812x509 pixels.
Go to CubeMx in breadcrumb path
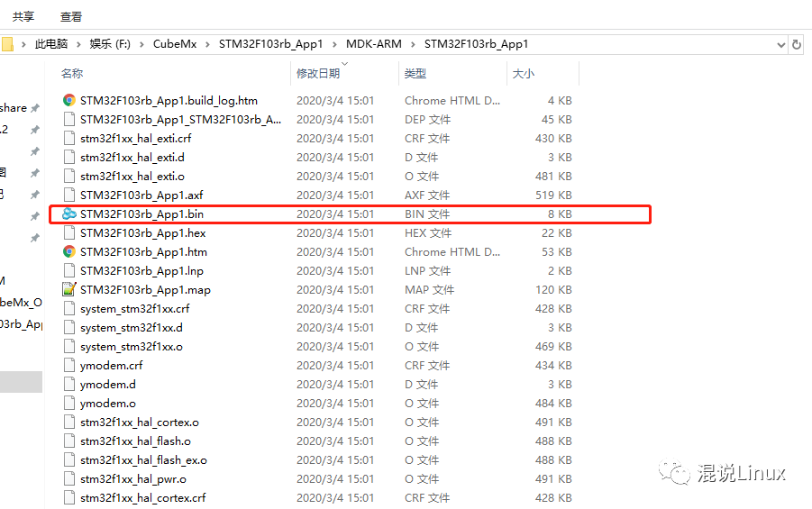(175, 44)
